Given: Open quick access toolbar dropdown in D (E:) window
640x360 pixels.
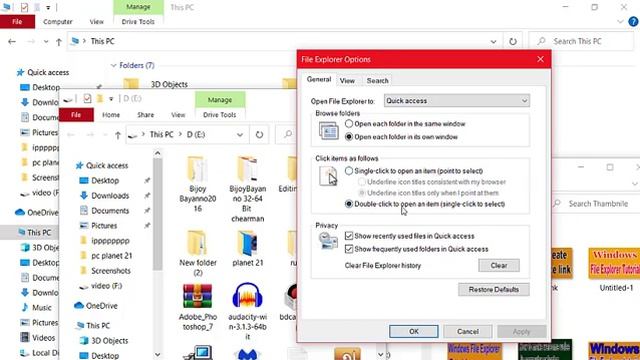Looking at the screenshot, I should click(x=111, y=99).
